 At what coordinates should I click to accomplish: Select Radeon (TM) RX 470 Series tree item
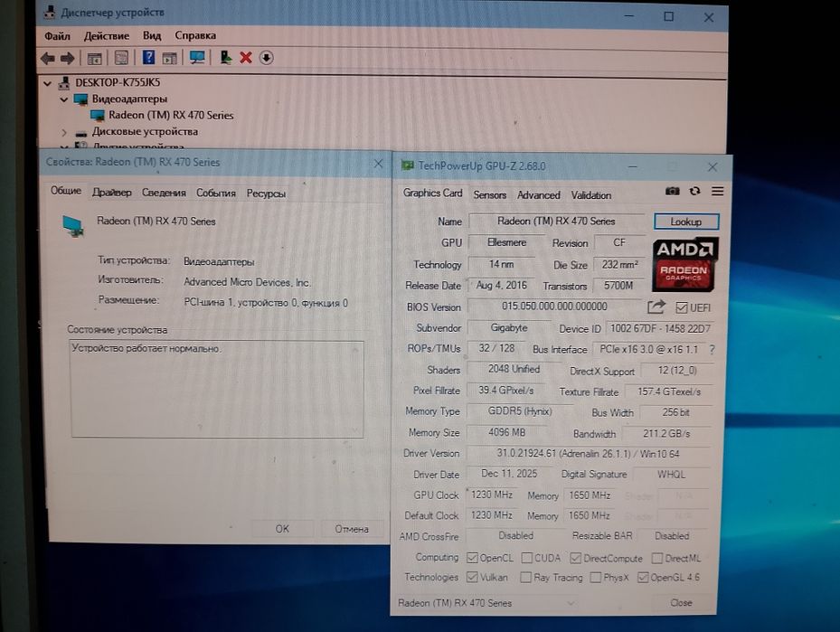click(171, 115)
